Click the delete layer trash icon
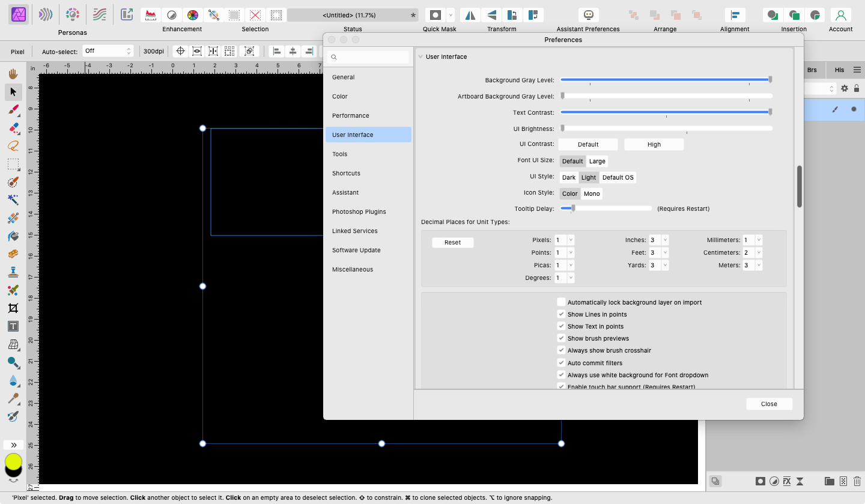This screenshot has width=865, height=504. (x=857, y=481)
